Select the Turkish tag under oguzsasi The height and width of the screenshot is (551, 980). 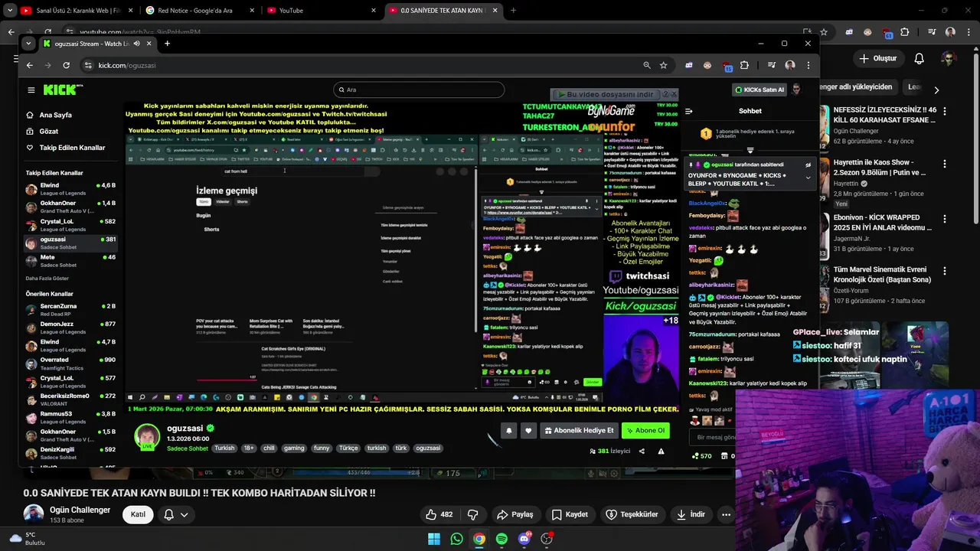pyautogui.click(x=224, y=448)
